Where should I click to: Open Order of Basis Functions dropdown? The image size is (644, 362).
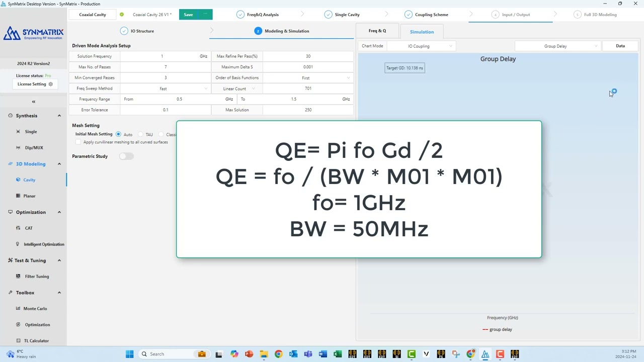click(308, 78)
